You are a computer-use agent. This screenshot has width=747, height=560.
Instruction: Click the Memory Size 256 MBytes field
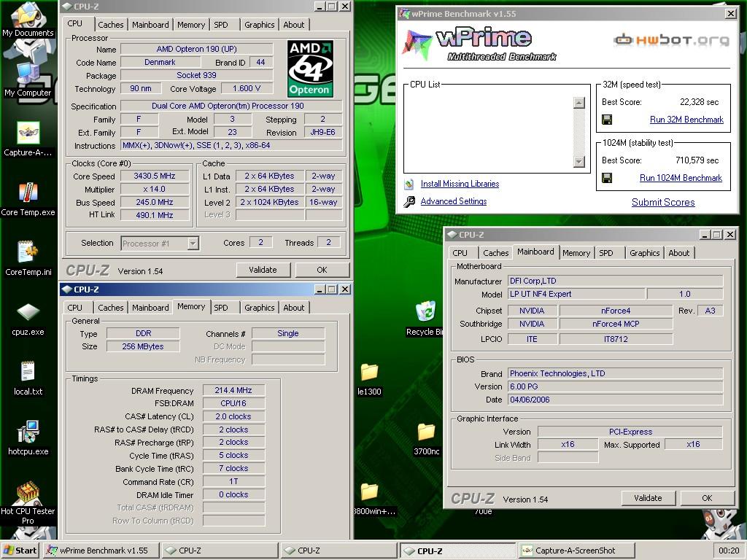[143, 346]
